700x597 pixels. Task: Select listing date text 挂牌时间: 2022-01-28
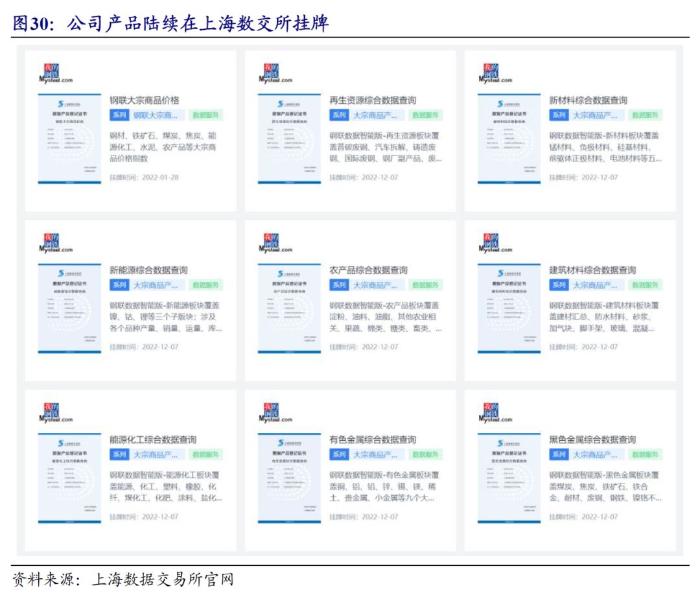pos(144,177)
